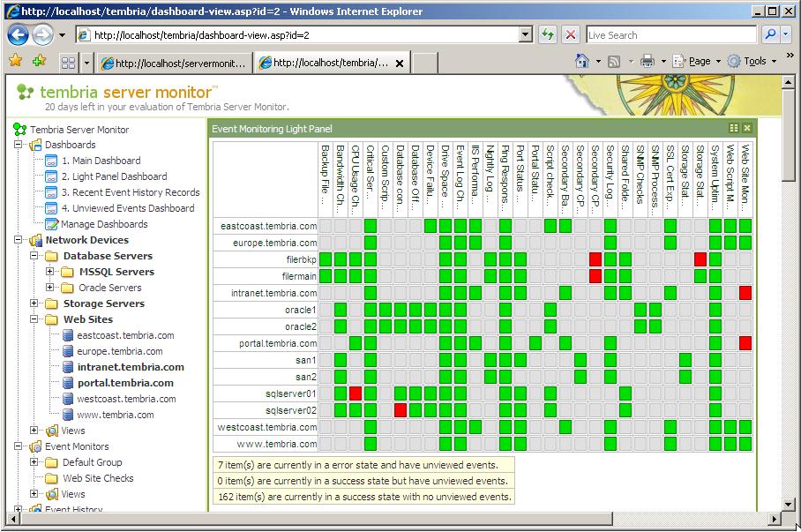Open a new blank tab
Screen dimensions: 801x532
pos(425,63)
